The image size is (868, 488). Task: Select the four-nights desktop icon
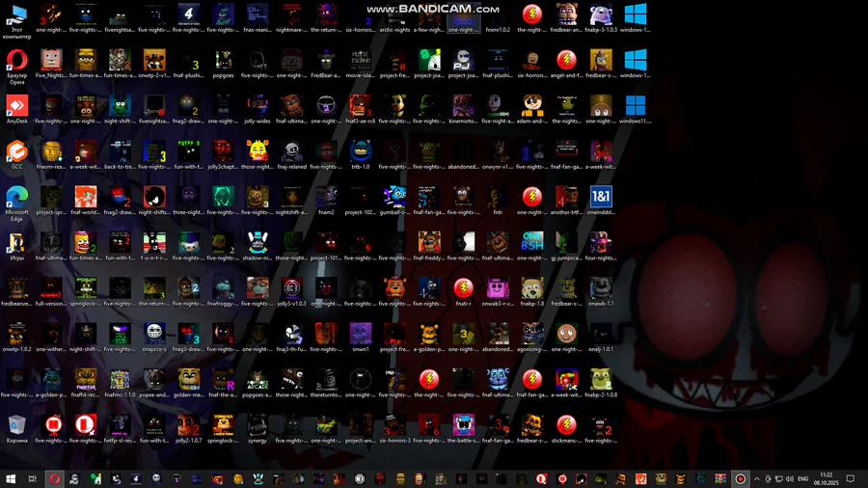(x=601, y=246)
